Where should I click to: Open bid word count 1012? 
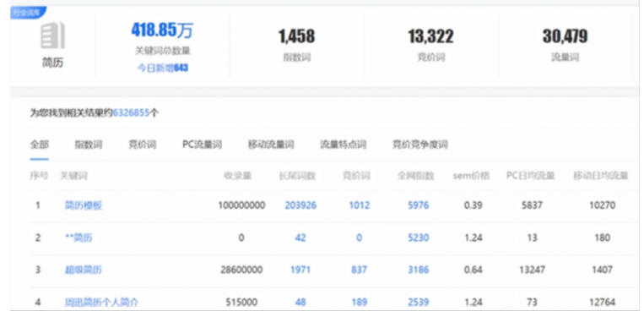(x=360, y=205)
